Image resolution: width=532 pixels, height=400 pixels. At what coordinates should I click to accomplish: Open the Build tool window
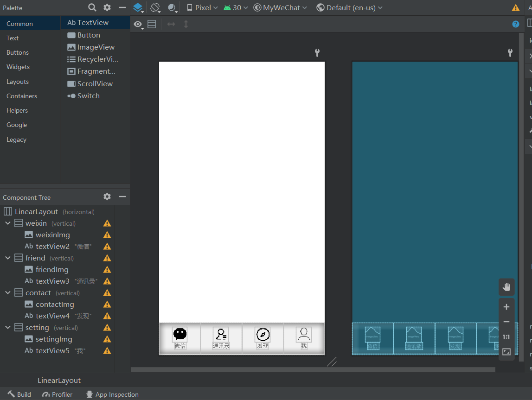[19, 394]
